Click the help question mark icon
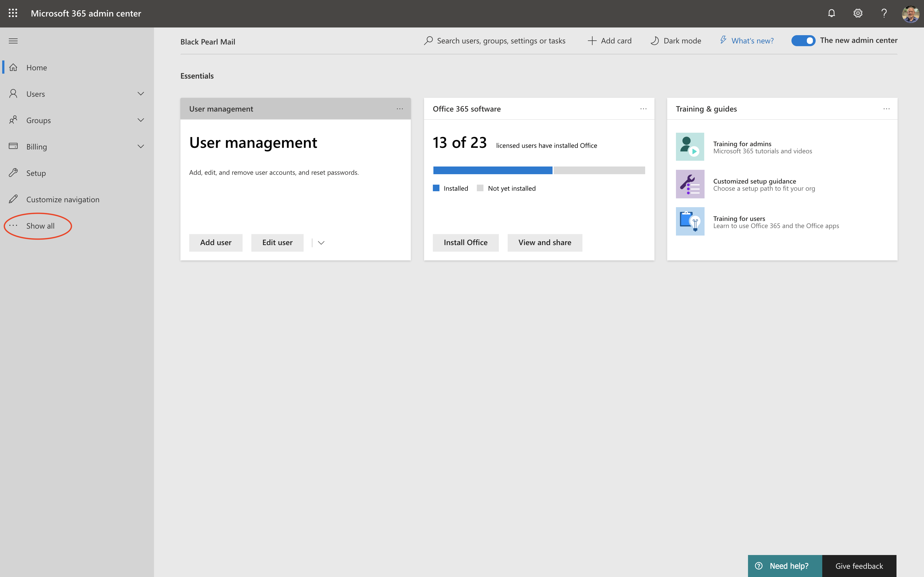 (x=884, y=13)
